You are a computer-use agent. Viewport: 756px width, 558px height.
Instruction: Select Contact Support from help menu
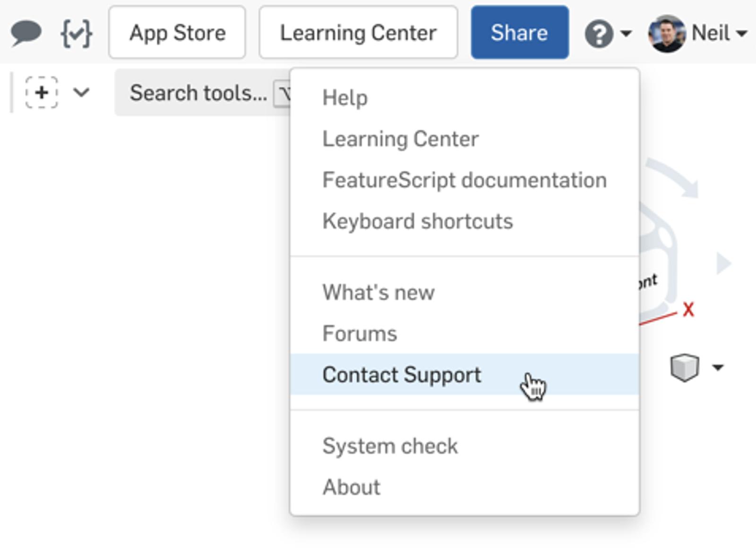pyautogui.click(x=402, y=375)
